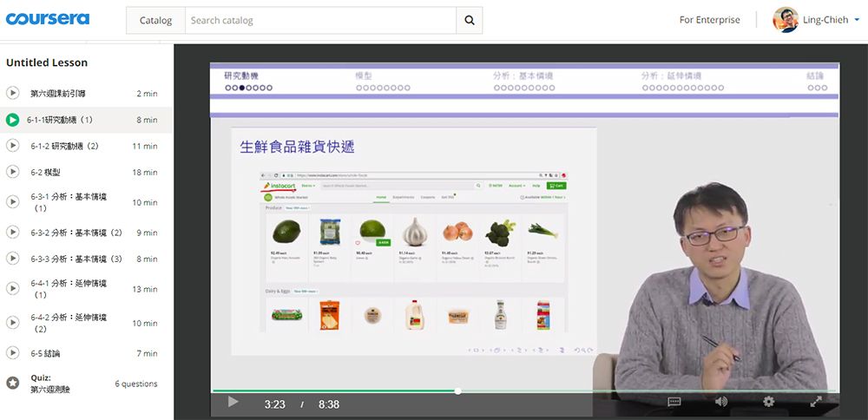This screenshot has width=868, height=420.
Task: Select lesson 6-1-2 研究動機（2）
Action: [65, 146]
